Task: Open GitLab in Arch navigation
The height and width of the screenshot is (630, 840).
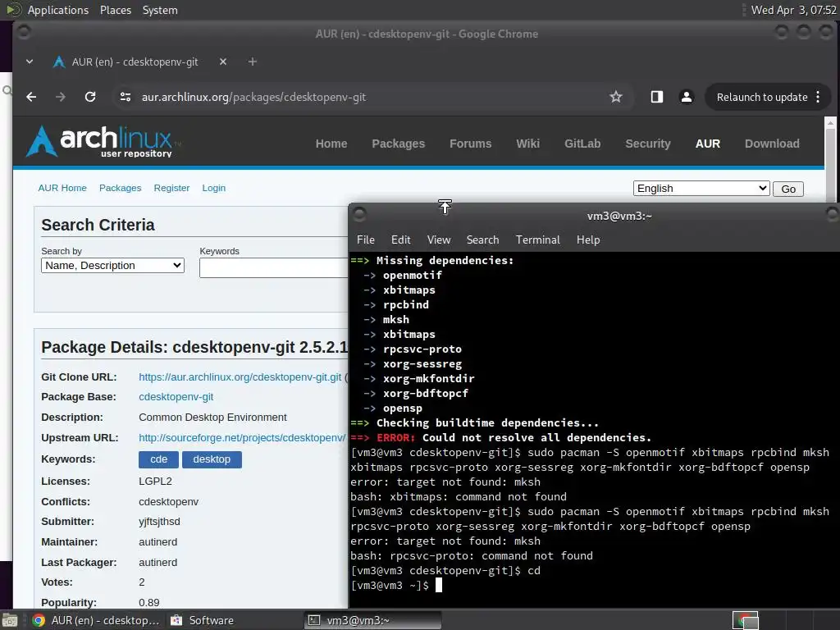Action: click(582, 144)
